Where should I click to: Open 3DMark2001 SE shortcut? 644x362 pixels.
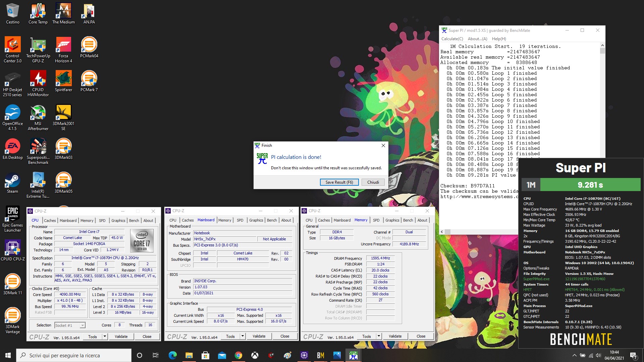tap(63, 117)
